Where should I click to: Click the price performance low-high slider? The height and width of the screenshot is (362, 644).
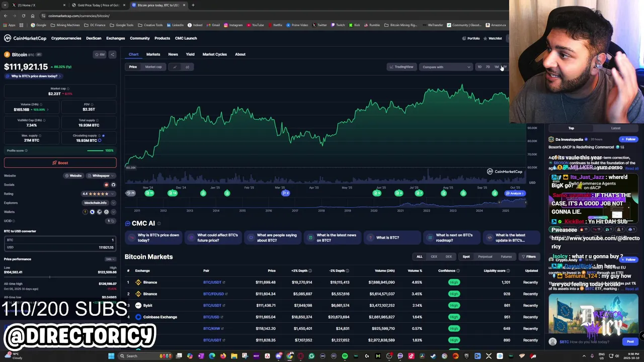pyautogui.click(x=60, y=277)
